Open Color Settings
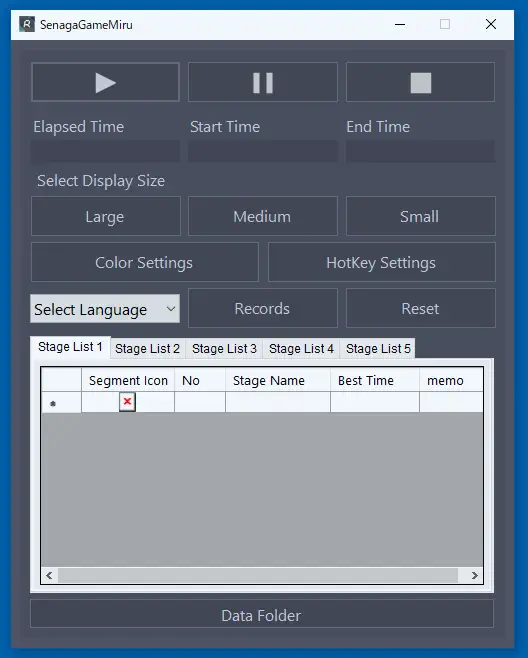The width and height of the screenshot is (528, 658). point(145,262)
